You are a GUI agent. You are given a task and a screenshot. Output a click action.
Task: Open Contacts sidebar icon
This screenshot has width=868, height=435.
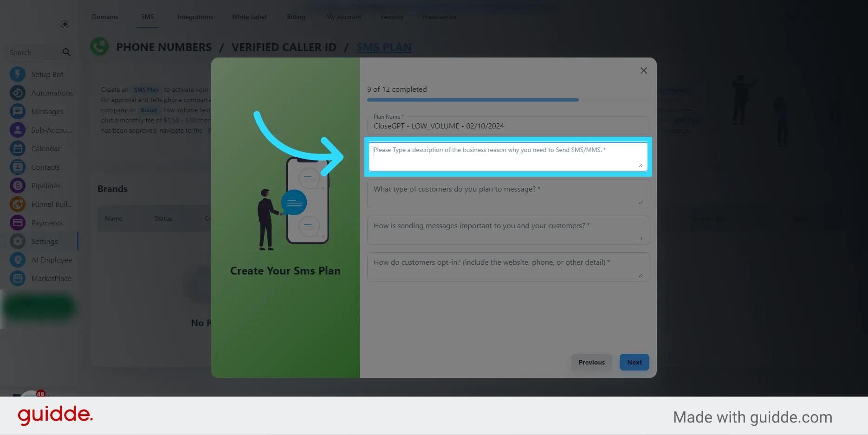coord(18,167)
